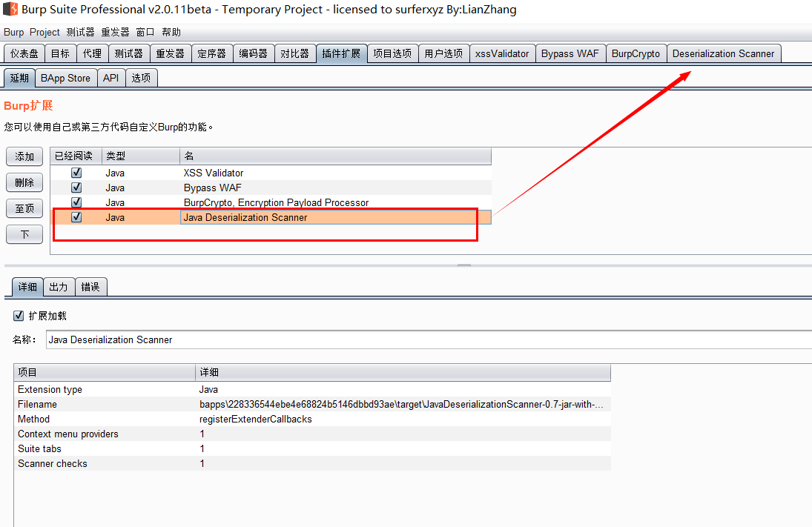Click the bapps filename path value

tap(401, 404)
